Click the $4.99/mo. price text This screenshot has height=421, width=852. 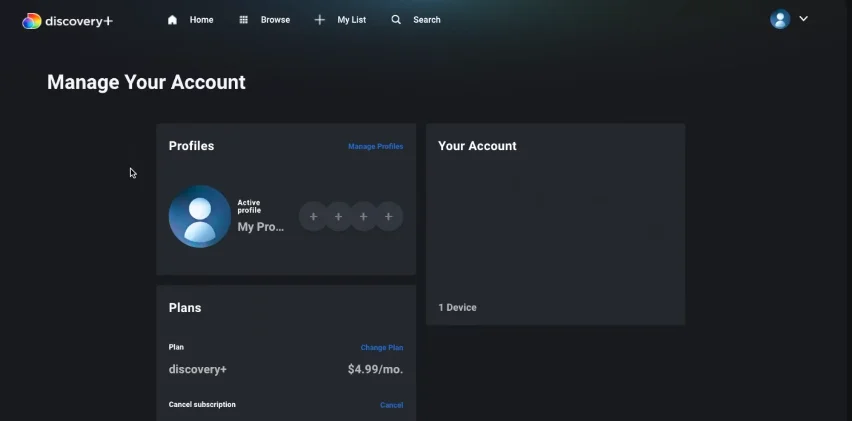click(375, 369)
